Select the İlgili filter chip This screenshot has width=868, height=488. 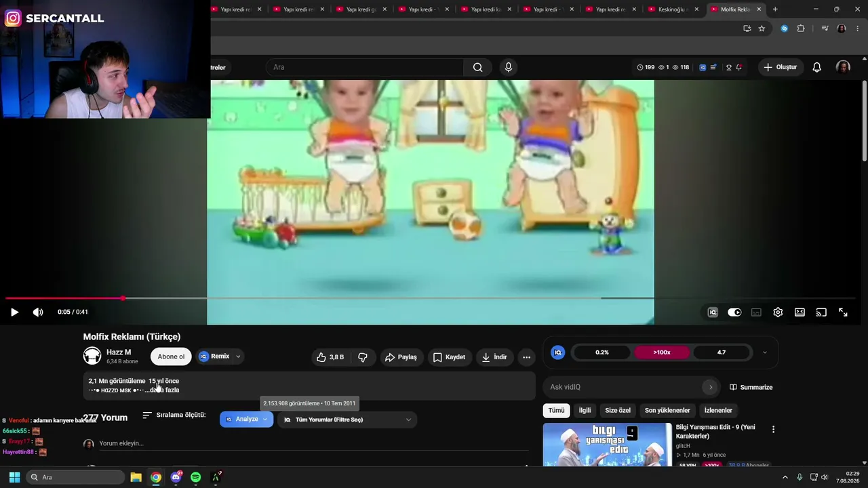585,410
